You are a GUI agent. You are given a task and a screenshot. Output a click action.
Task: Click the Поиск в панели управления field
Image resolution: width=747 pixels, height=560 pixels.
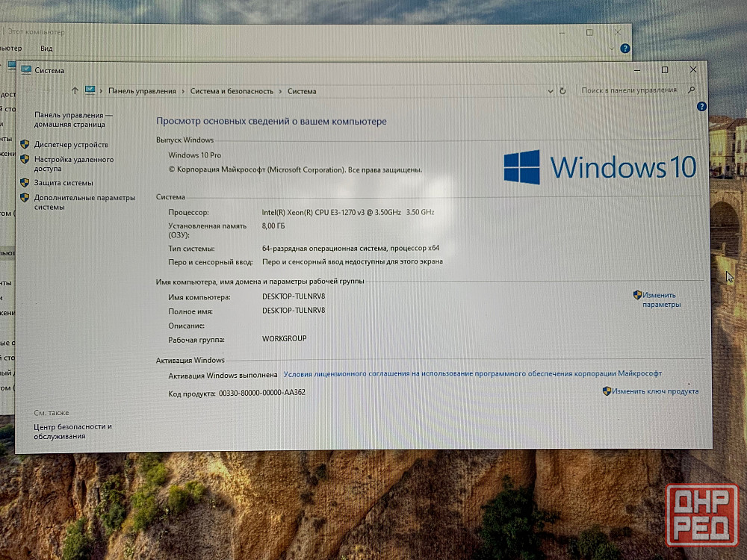point(629,90)
